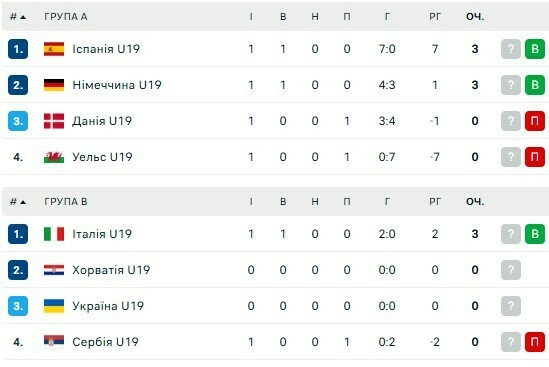549x367 pixels.
Task: Click red П badge for Сербія U19
Action: click(535, 342)
